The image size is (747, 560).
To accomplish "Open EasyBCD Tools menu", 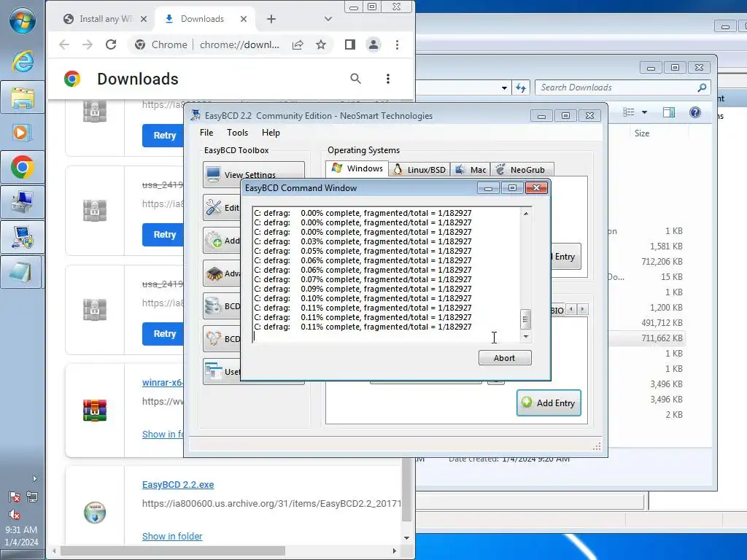I will [237, 133].
